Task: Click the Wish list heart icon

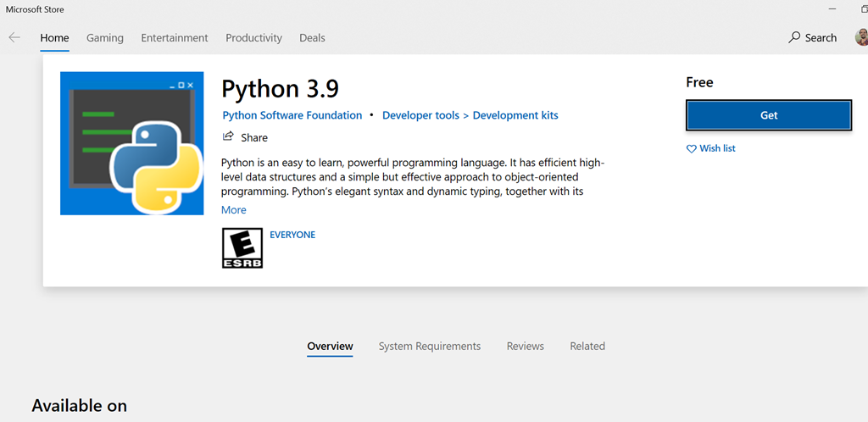Action: pyautogui.click(x=691, y=148)
